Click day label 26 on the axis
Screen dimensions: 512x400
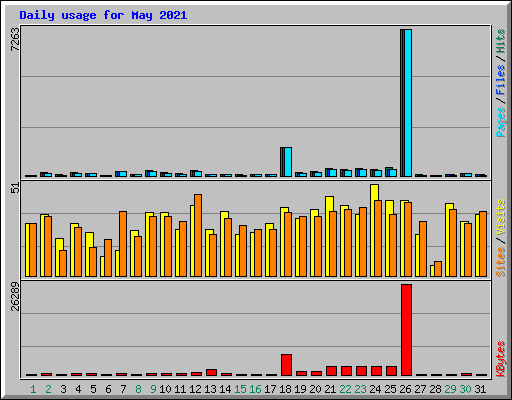(405, 389)
